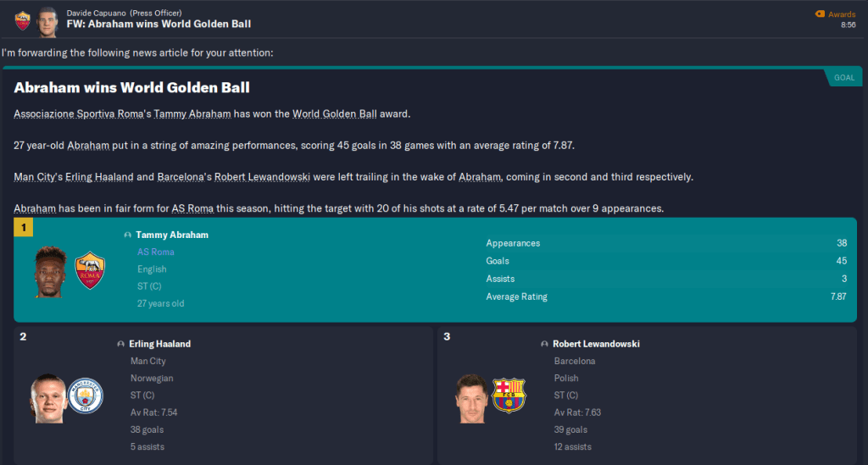Click the GOAL source label
Screen dimensions: 868x465
tap(843, 77)
